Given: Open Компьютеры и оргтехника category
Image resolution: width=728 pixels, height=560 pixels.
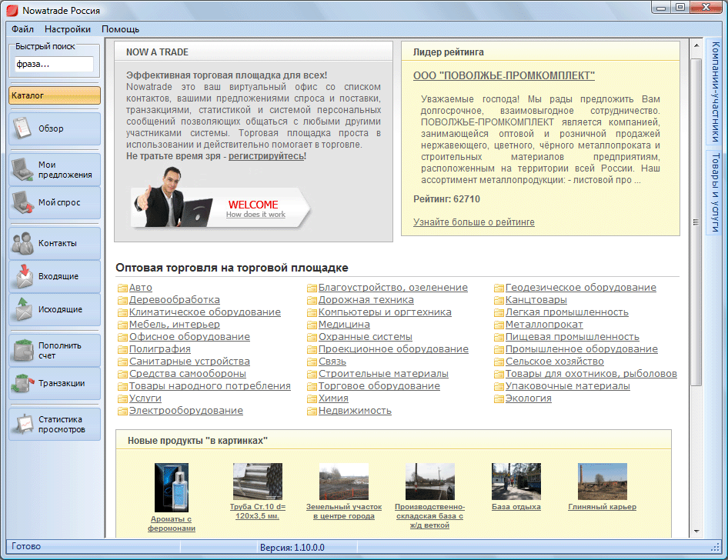Looking at the screenshot, I should point(385,312).
